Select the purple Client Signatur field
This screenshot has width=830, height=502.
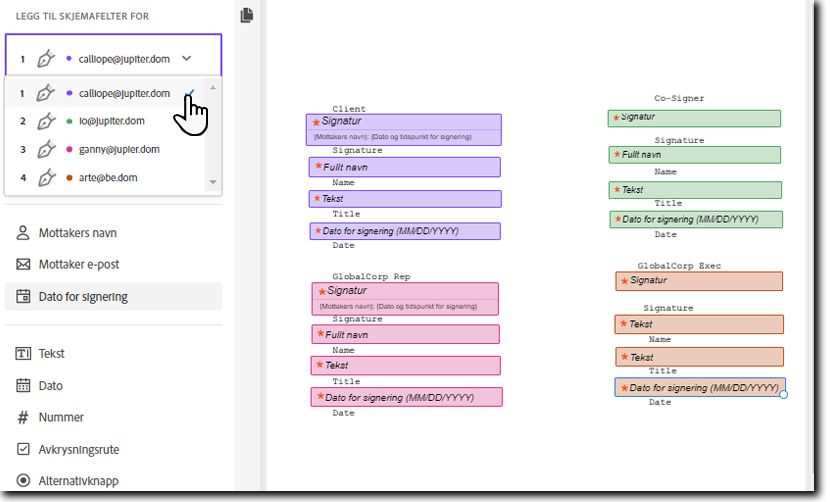[x=403, y=130]
